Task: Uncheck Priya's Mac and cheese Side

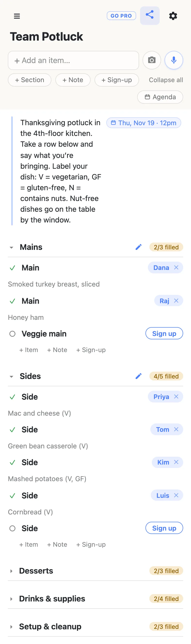Action: tap(12, 397)
